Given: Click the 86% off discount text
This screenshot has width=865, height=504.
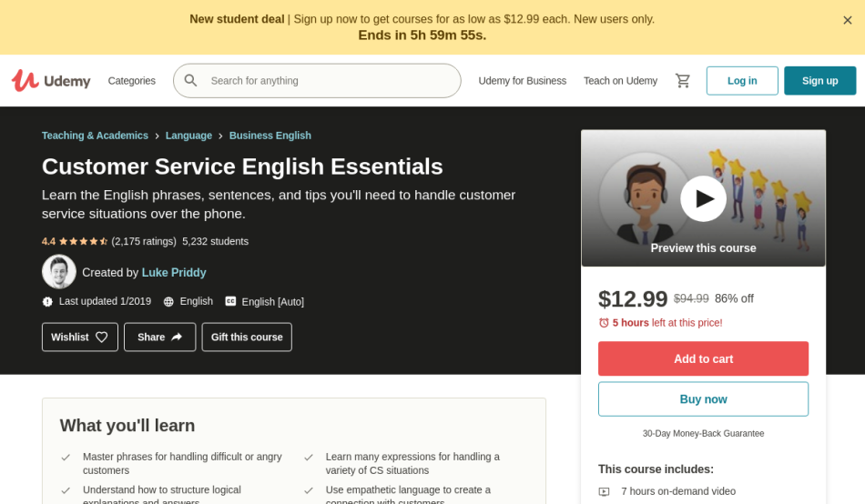Looking at the screenshot, I should coord(734,298).
